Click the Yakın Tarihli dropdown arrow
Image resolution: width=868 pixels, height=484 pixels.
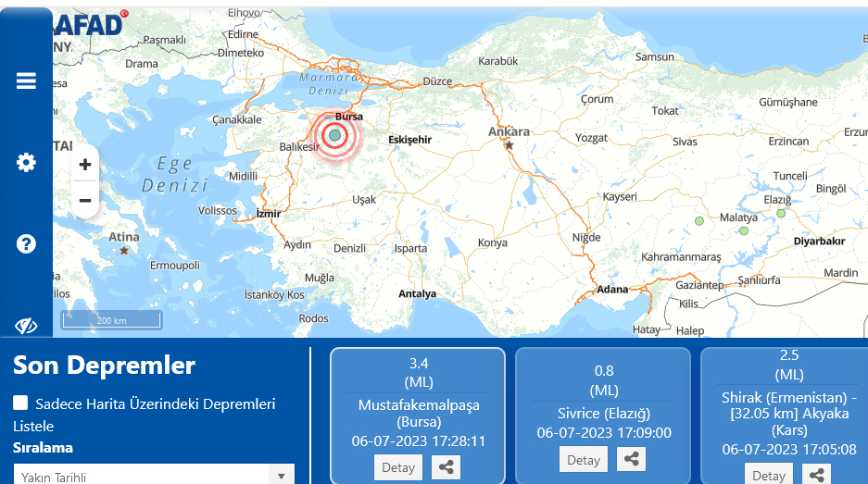coord(282,477)
